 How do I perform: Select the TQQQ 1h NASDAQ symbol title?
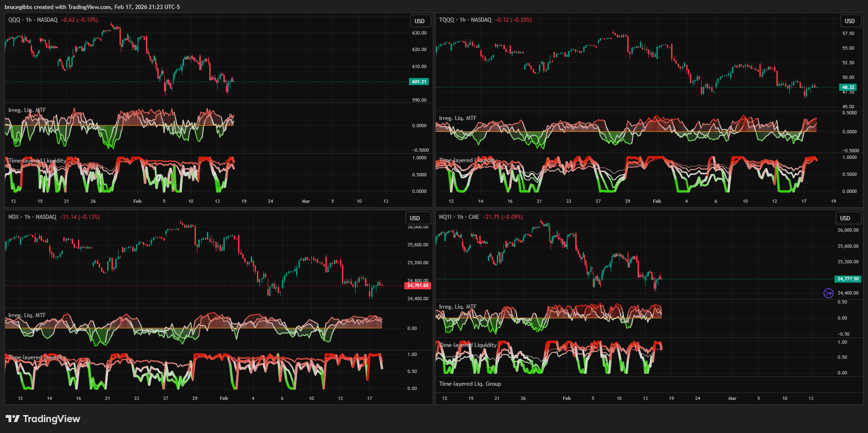click(465, 20)
